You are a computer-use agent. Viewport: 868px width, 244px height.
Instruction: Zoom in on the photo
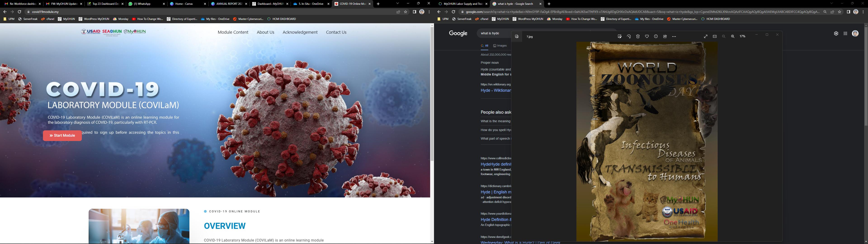click(733, 36)
